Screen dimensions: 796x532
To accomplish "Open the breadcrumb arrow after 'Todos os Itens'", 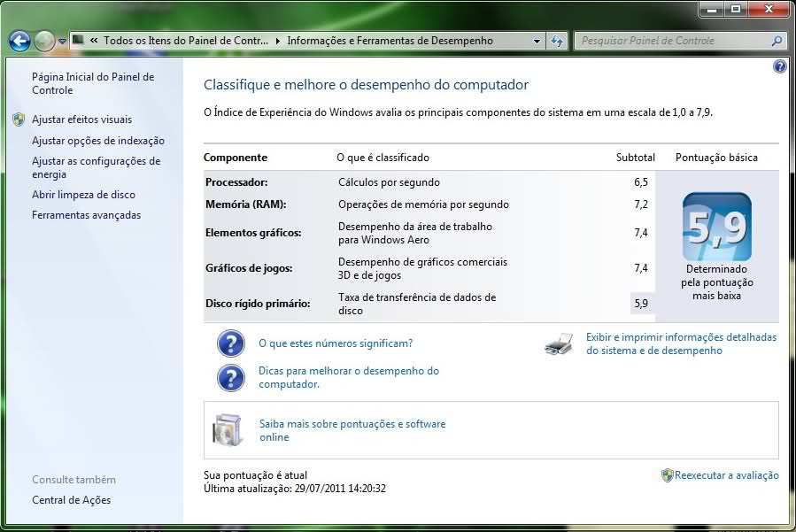I will (x=278, y=41).
